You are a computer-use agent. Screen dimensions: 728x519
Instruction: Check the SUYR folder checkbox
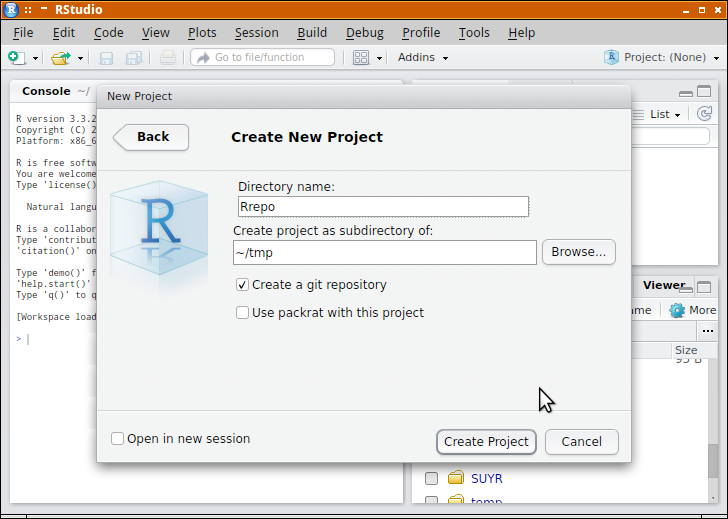tap(431, 478)
